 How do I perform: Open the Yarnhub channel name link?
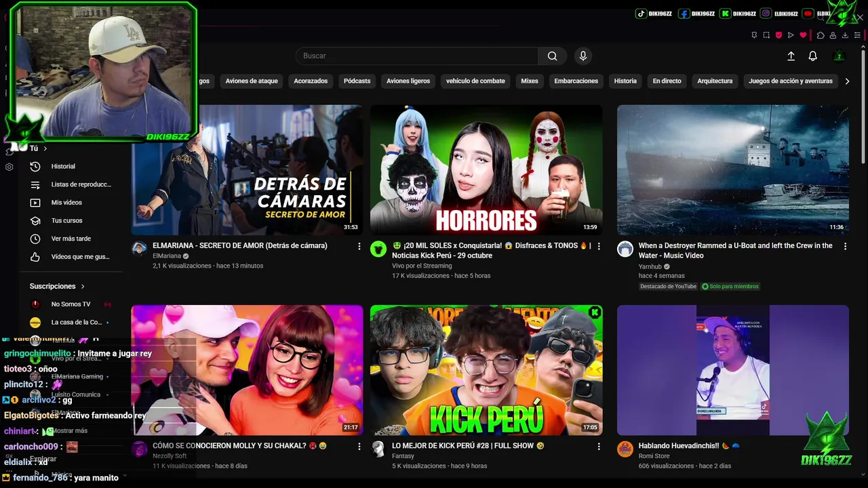(650, 266)
